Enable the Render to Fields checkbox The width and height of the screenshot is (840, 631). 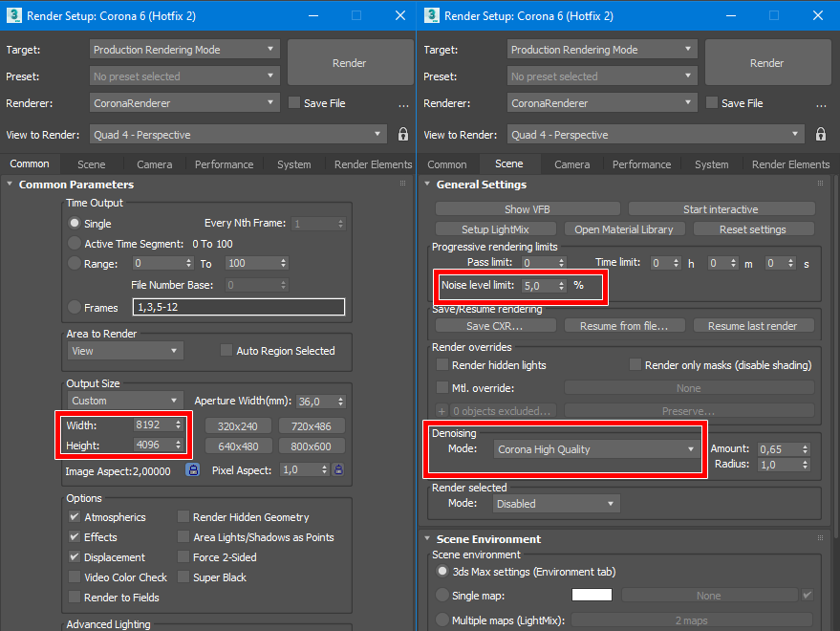[75, 598]
